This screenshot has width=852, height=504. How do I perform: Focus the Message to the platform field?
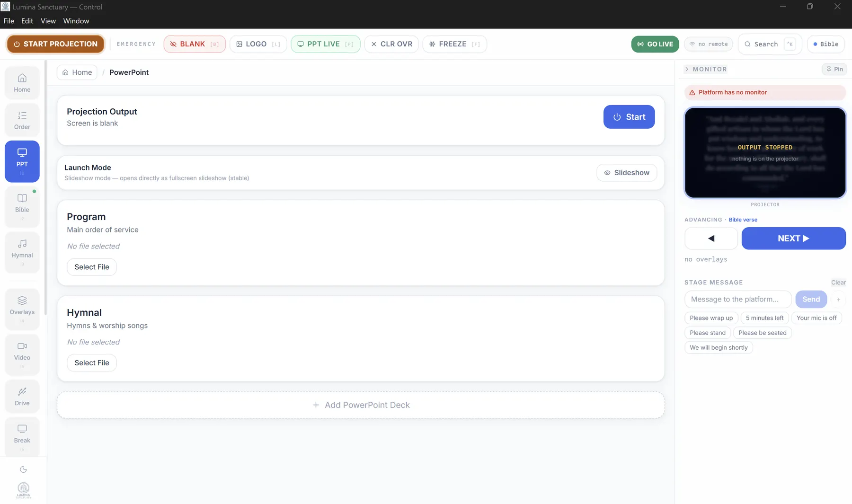coord(738,300)
